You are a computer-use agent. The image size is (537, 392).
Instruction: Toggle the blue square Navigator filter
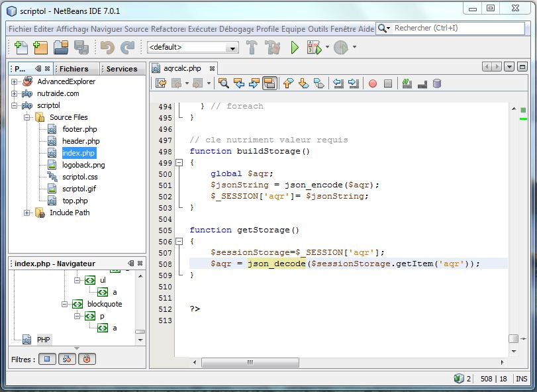(x=47, y=360)
